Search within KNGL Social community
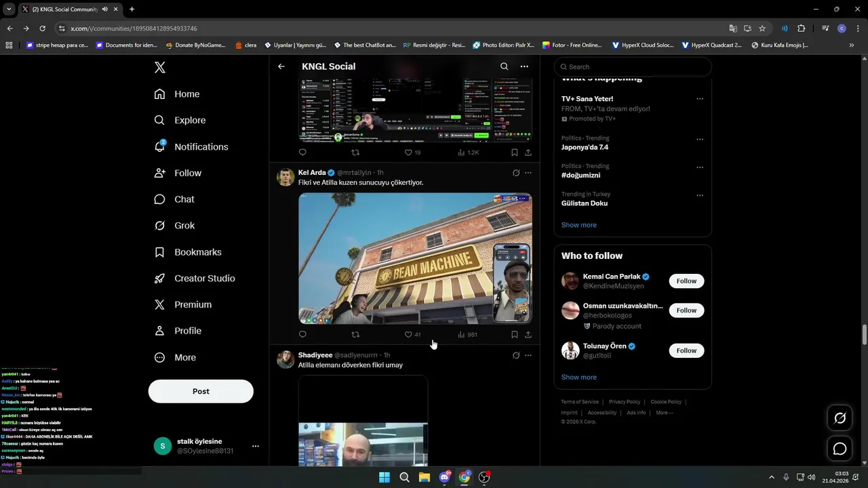This screenshot has width=868, height=488. pos(504,66)
